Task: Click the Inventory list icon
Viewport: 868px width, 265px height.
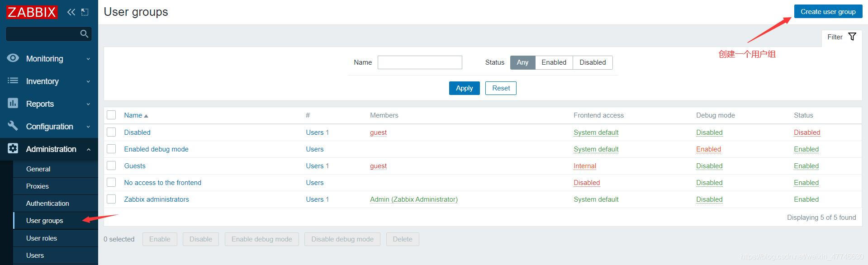Action: pos(13,80)
